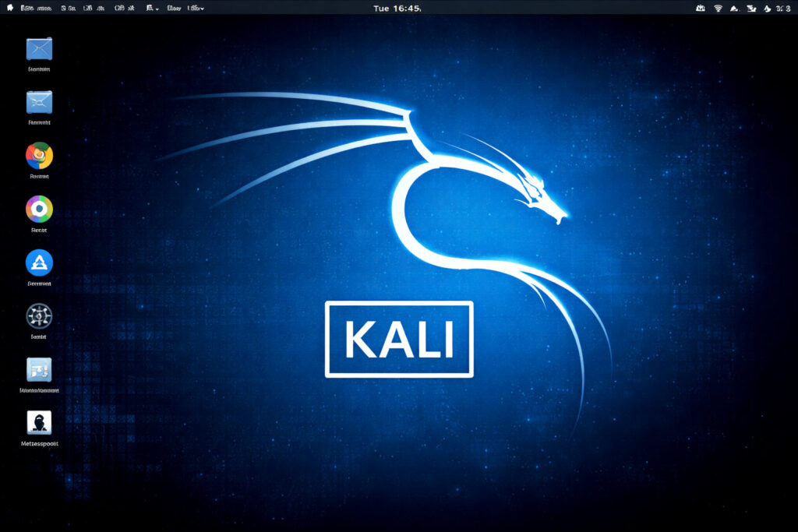
Task: Open the dark gear wheel desktop icon
Action: 39,316
